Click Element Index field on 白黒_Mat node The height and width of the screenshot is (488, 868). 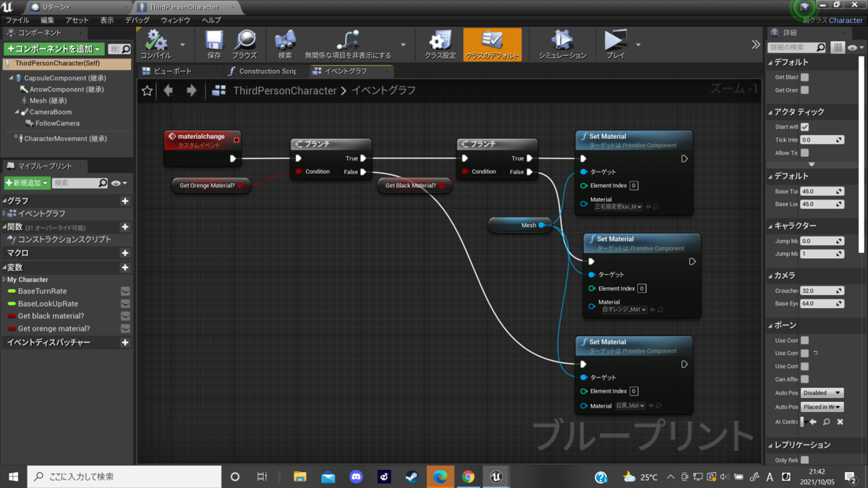pyautogui.click(x=634, y=391)
